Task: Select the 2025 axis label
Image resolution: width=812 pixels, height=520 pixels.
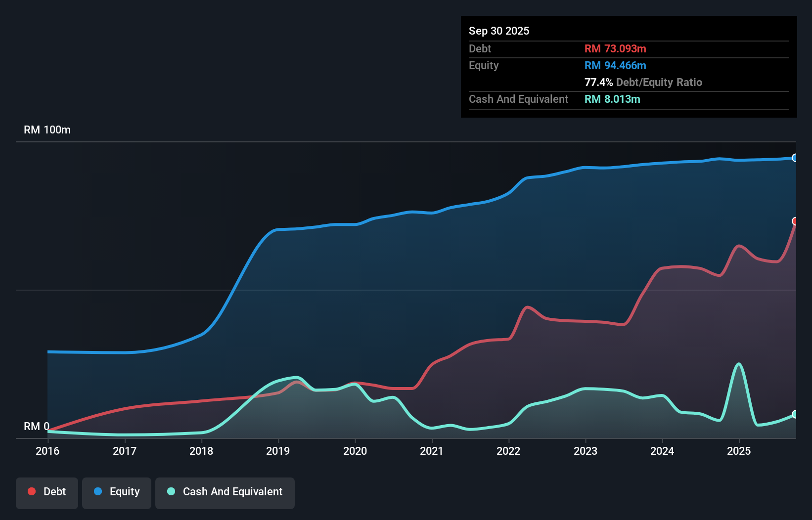Action: (739, 451)
